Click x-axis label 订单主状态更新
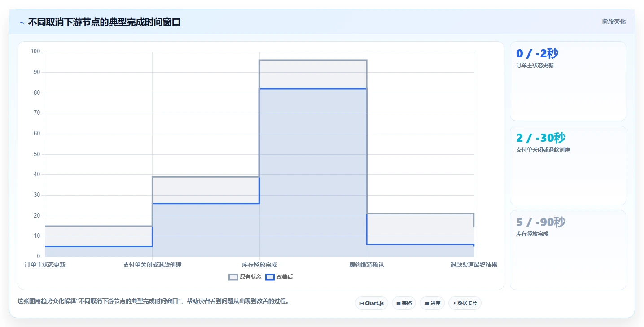 (x=45, y=265)
